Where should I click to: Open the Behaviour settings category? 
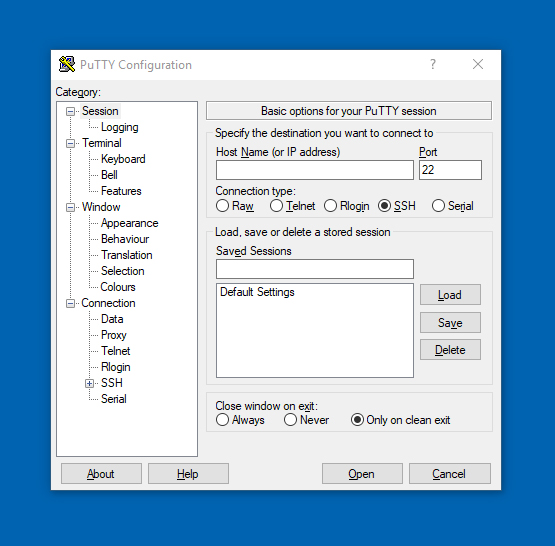click(125, 239)
